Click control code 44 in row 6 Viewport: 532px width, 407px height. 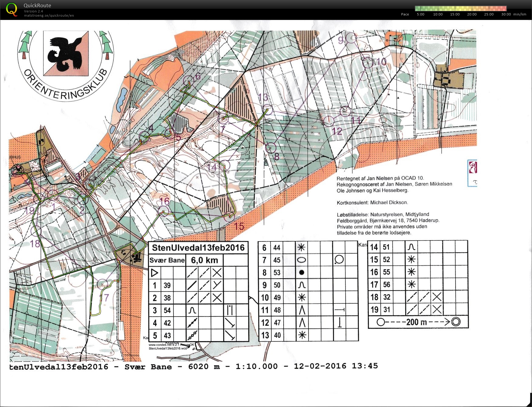coord(277,248)
